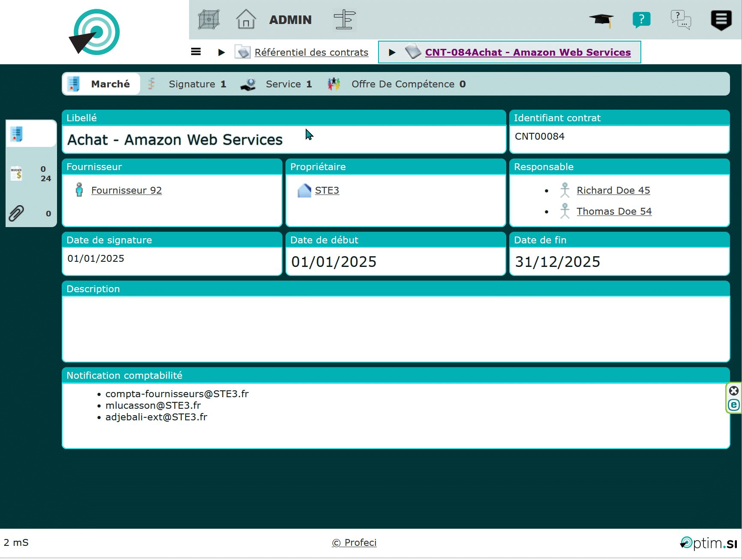Open the paperclip attachments sidebar item
This screenshot has height=560, width=742.
(17, 213)
